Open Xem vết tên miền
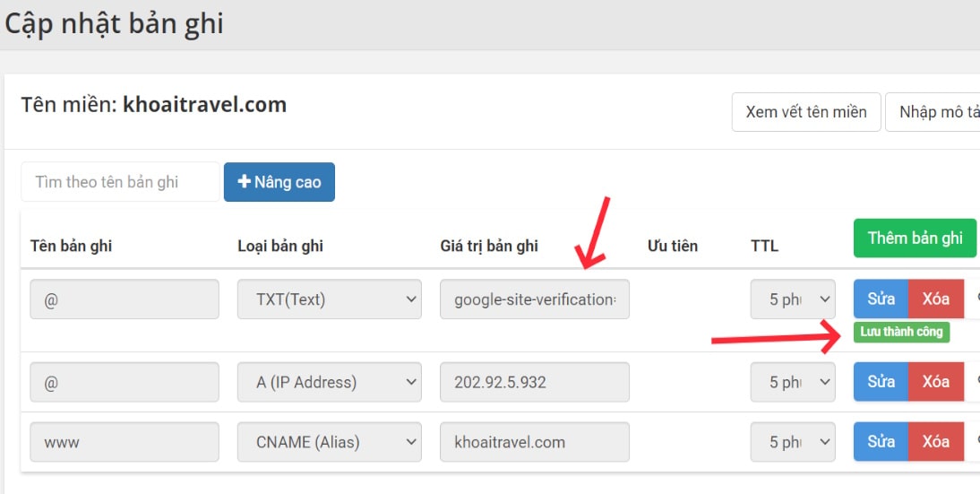Viewport: 980px width, 494px height. coord(805,112)
